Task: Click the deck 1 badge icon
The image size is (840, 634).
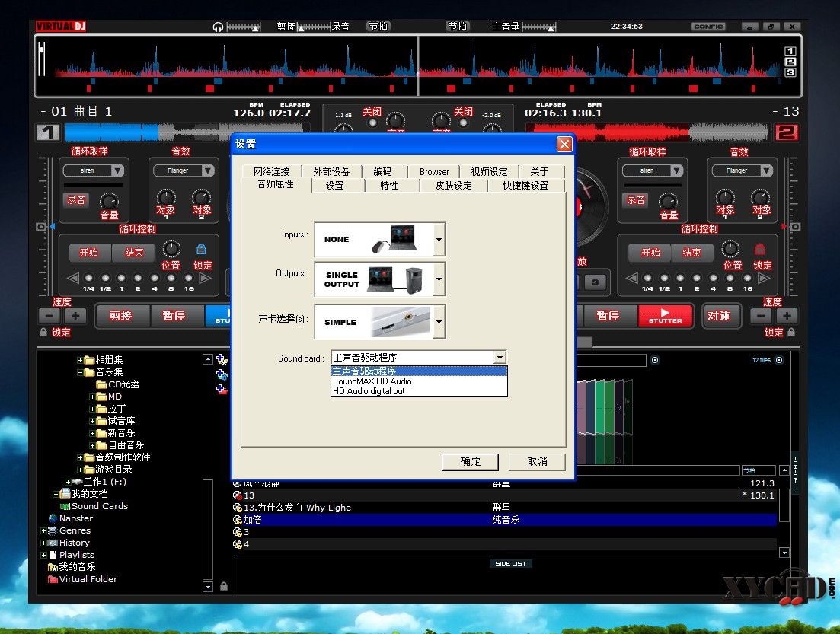Action: (x=48, y=132)
